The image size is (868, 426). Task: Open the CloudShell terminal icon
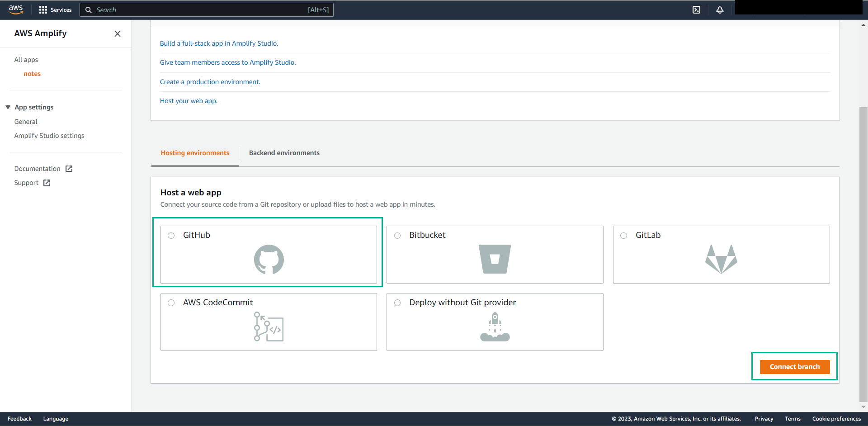696,9
